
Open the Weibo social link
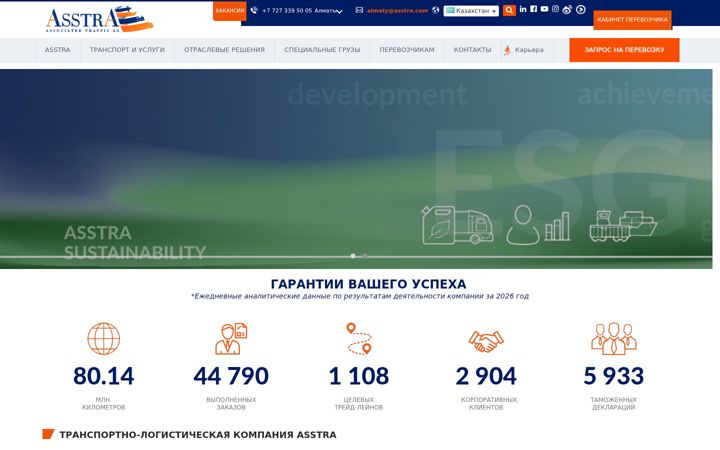point(567,10)
